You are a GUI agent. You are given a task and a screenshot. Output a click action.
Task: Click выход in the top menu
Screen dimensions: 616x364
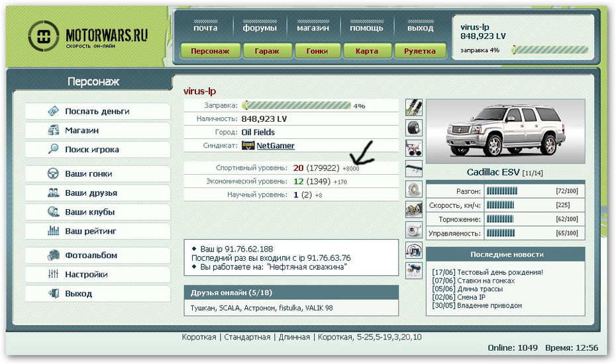[x=421, y=28]
